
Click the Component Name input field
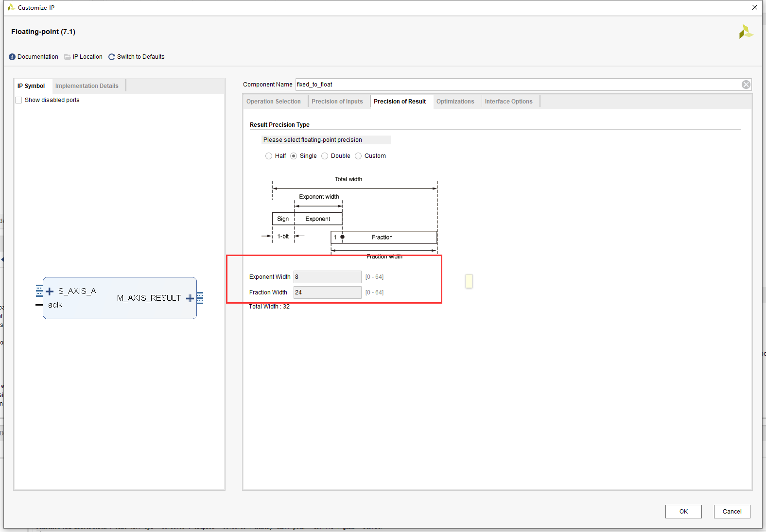click(x=518, y=85)
